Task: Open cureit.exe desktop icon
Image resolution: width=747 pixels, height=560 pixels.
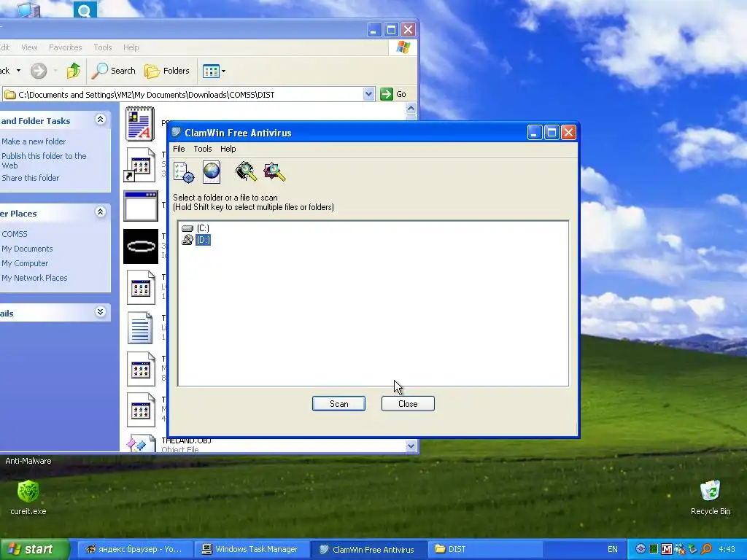Action: pos(28,497)
